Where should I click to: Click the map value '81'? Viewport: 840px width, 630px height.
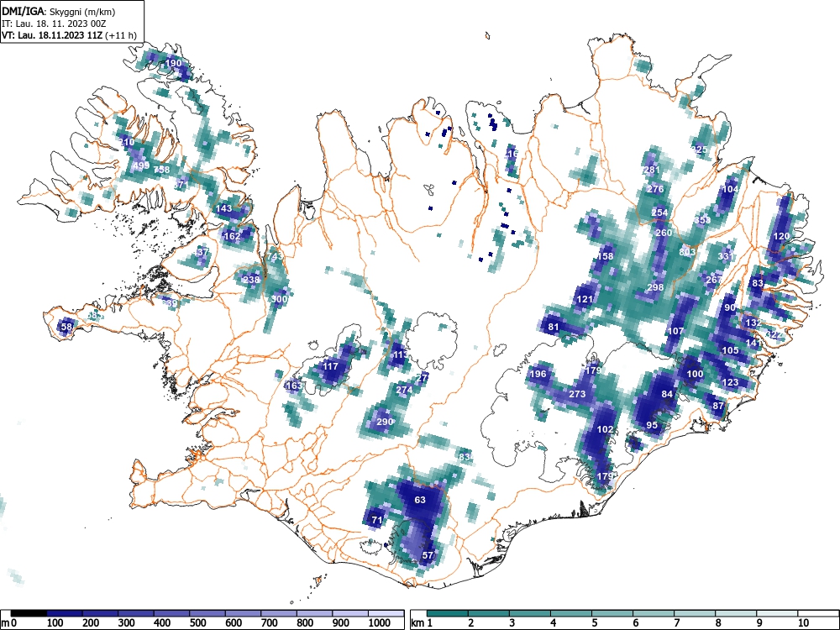[x=554, y=327]
